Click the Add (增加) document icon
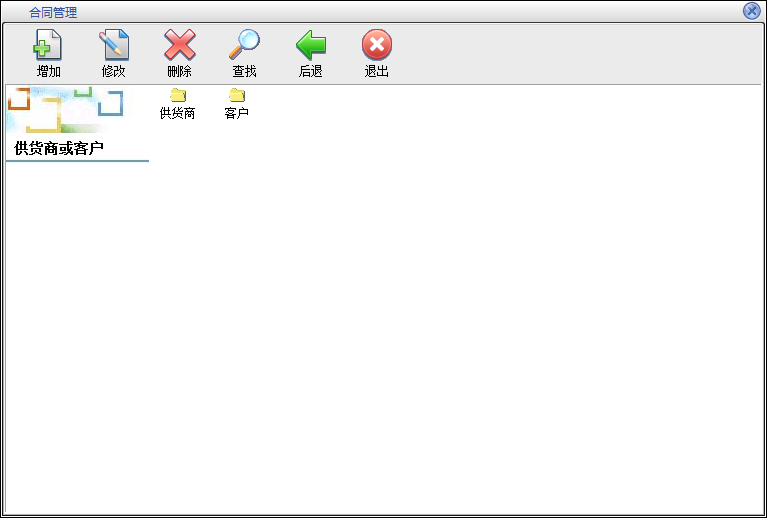Image resolution: width=767 pixels, height=518 pixels. tap(48, 45)
